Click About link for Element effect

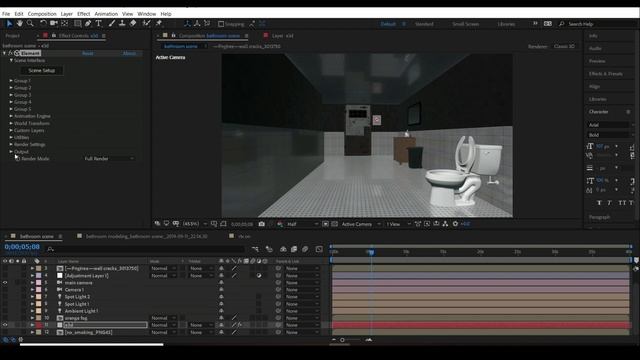129,53
